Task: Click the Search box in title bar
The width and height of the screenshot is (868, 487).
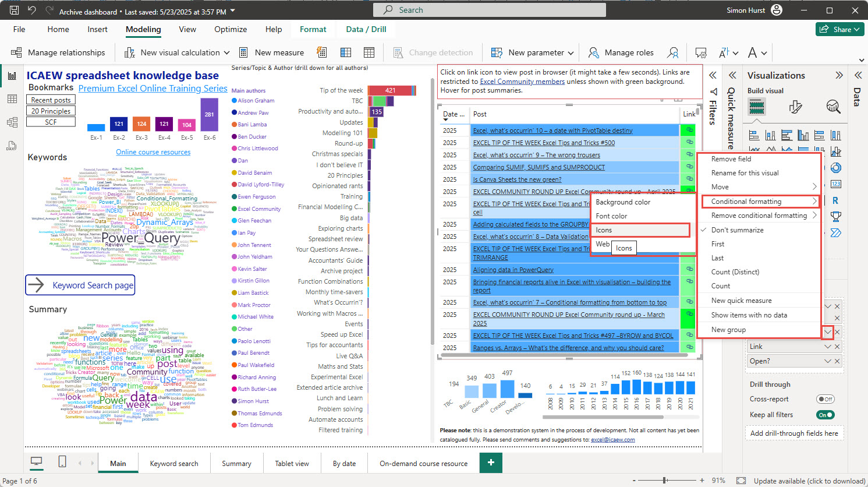Action: pos(489,10)
